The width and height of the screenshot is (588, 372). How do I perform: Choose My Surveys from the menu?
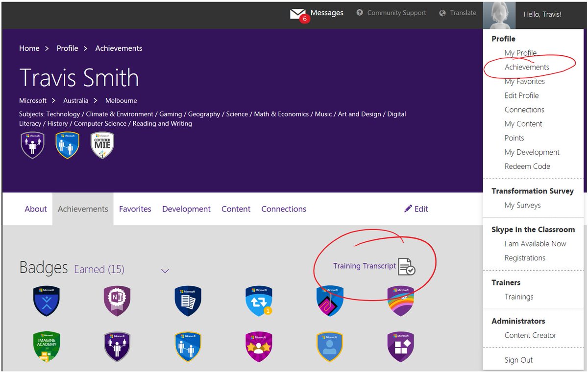click(x=523, y=205)
